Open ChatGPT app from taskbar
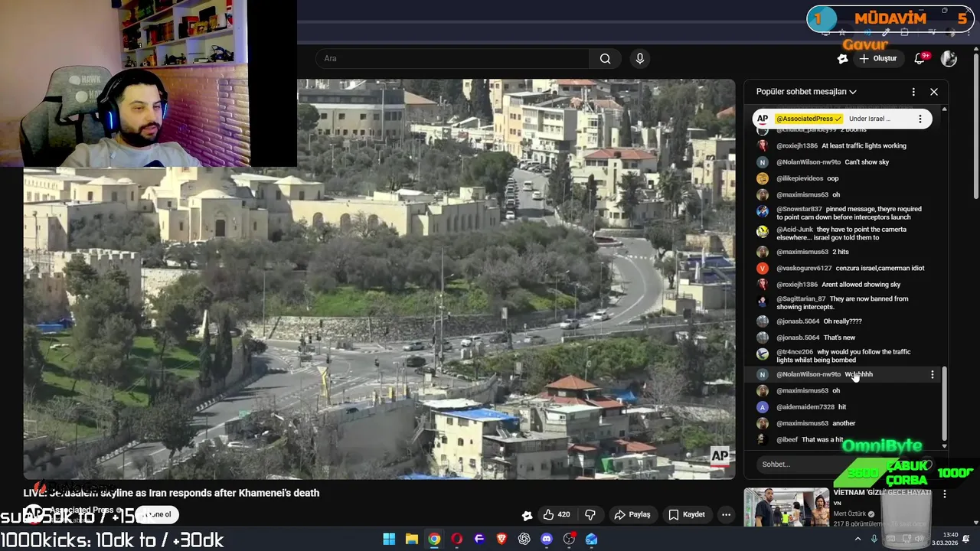 [524, 539]
